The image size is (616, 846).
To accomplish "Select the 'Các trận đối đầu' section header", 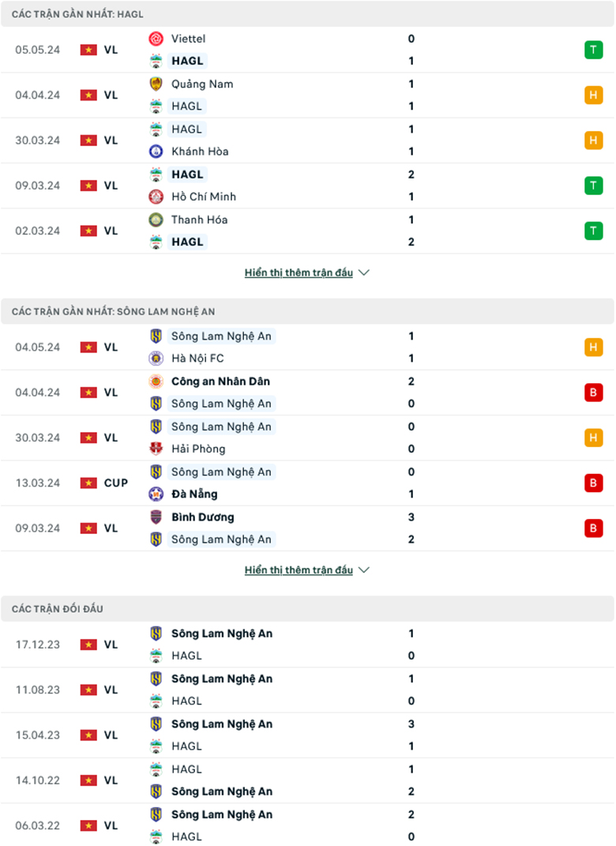I will 58,609.
